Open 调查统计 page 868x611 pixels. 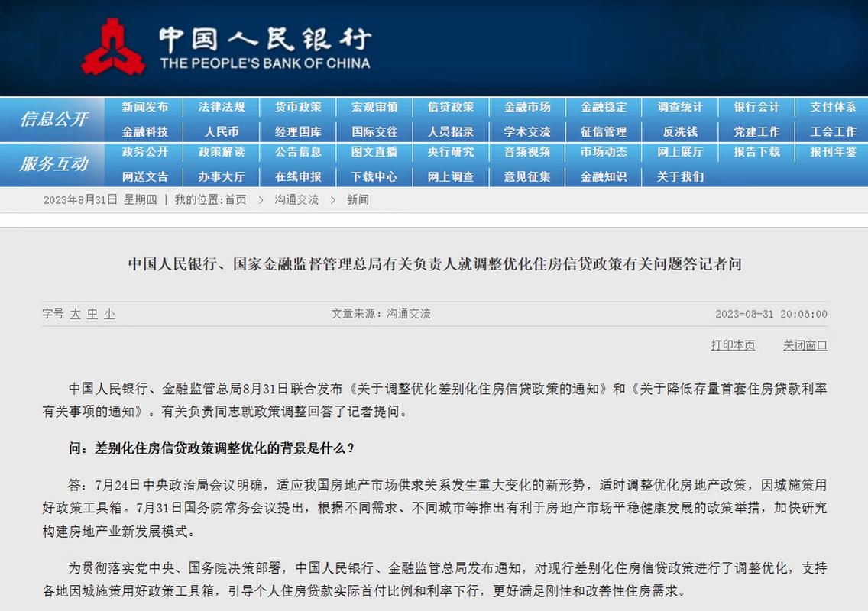[680, 107]
